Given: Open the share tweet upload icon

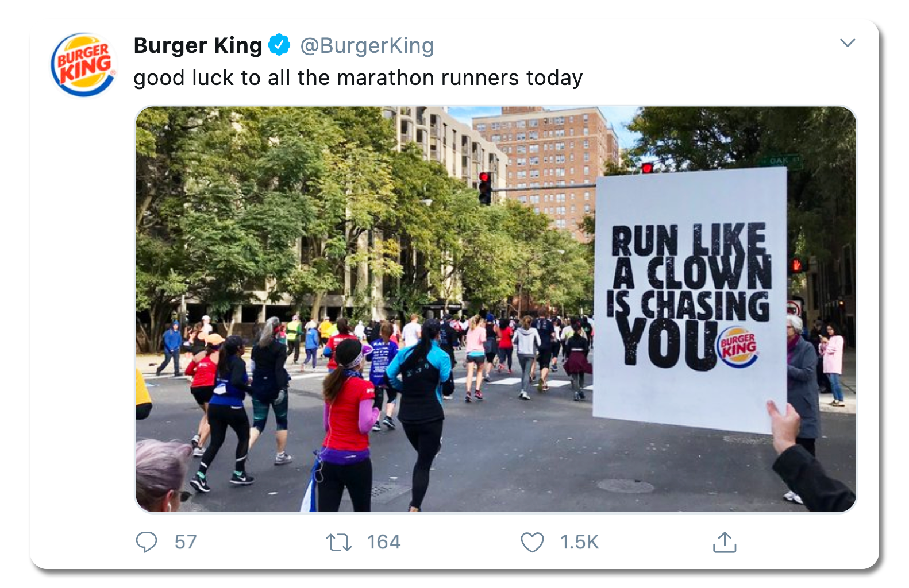Looking at the screenshot, I should click(x=725, y=542).
